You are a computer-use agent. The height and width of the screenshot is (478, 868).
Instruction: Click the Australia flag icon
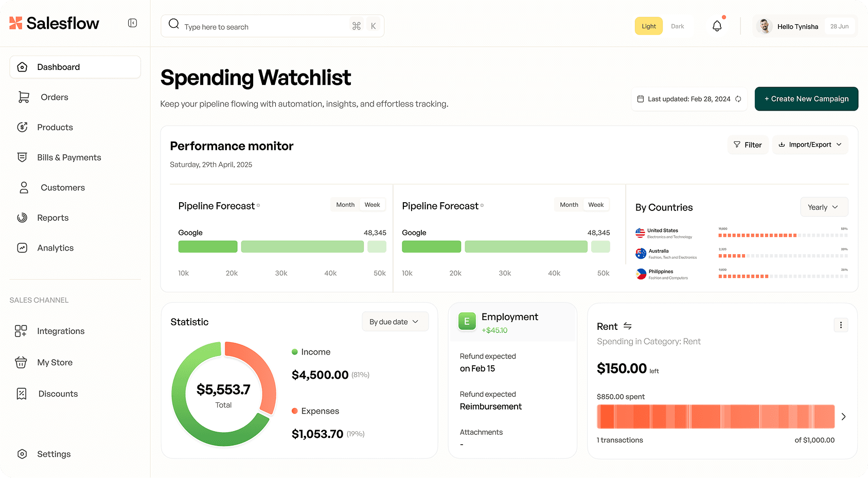[641, 253]
